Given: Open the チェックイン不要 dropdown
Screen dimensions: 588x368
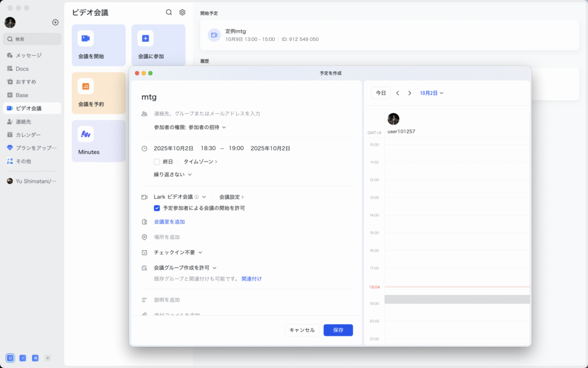Looking at the screenshot, I should pyautogui.click(x=178, y=252).
